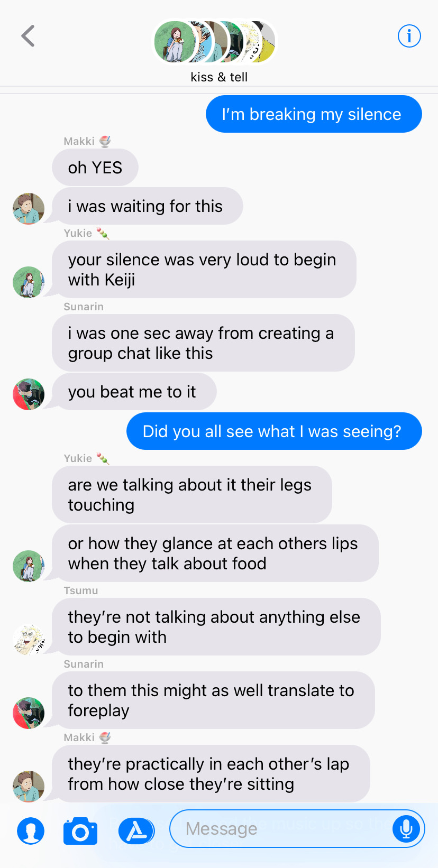Start dictation with the microphone icon
The image size is (438, 868).
click(406, 829)
